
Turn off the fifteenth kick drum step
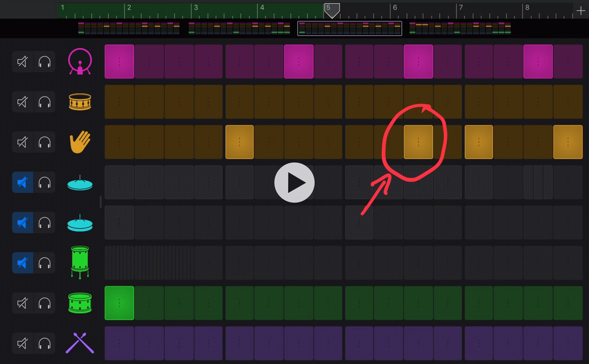pos(538,62)
